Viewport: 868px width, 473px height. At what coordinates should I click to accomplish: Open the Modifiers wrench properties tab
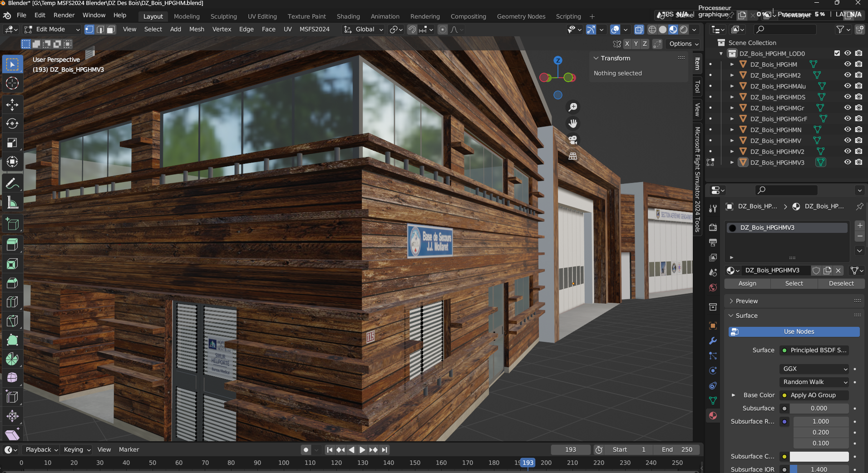coord(713,341)
